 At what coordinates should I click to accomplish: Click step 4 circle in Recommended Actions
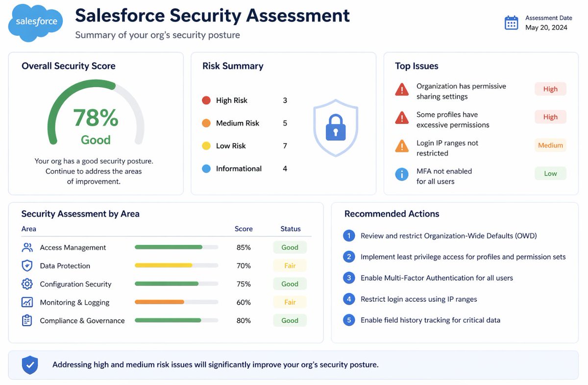[349, 299]
